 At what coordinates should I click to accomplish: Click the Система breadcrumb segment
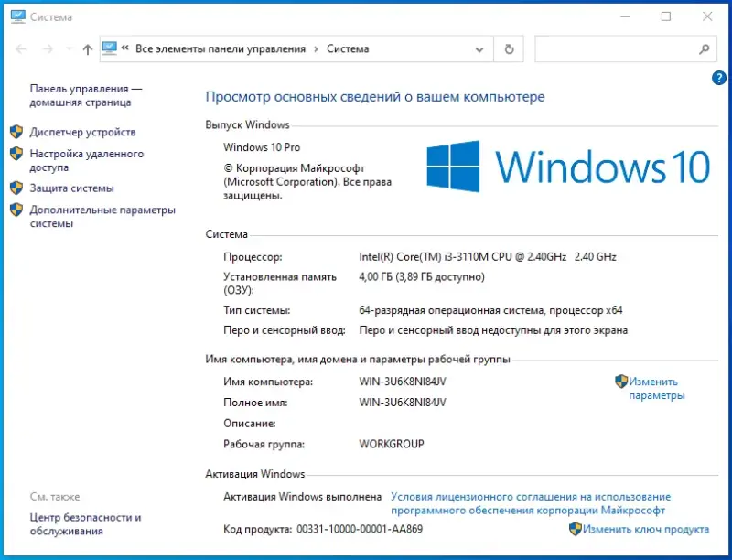pyautogui.click(x=348, y=49)
